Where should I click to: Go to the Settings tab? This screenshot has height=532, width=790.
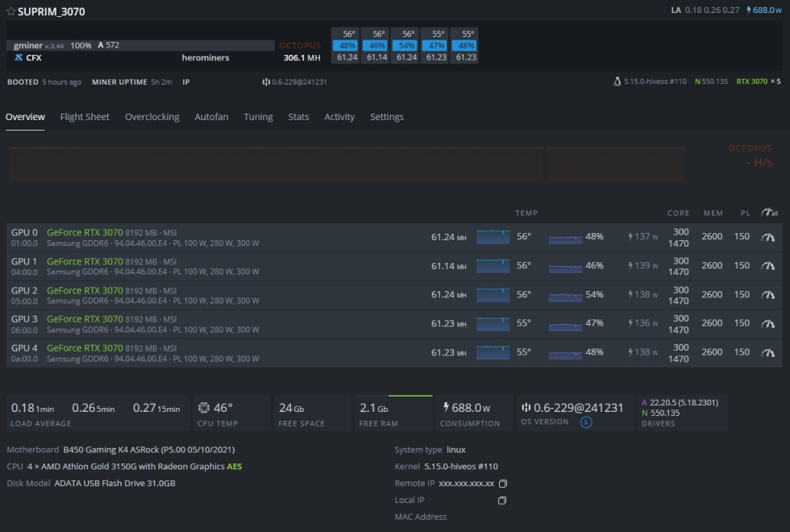click(387, 117)
